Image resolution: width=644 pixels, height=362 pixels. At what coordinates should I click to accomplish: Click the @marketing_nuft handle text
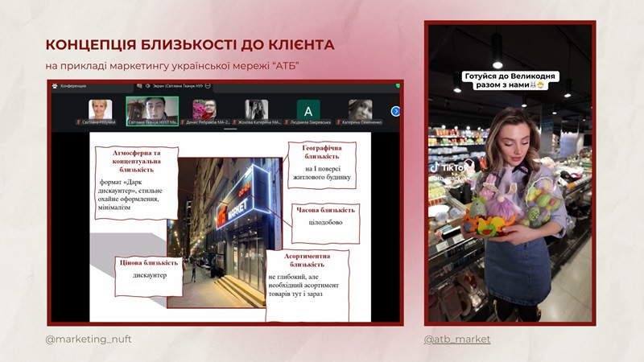click(x=89, y=339)
